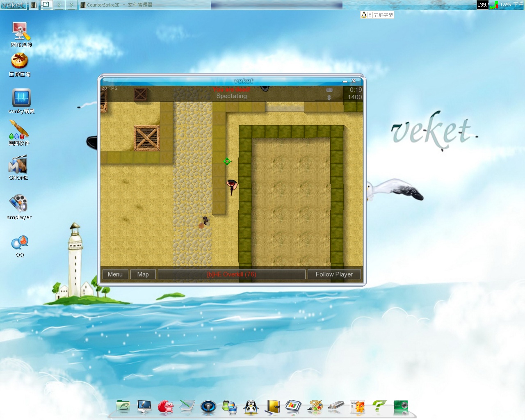The height and width of the screenshot is (420, 525).
Task: Open the monitor display dock icon
Action: point(144,406)
